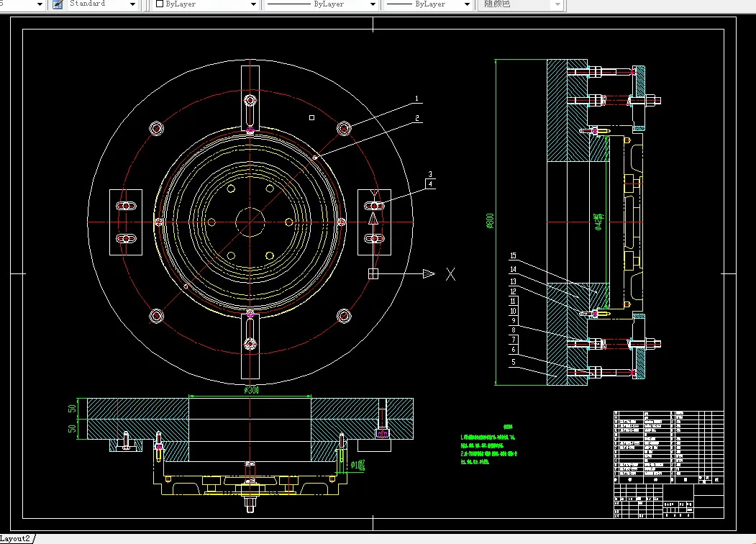Expand the Standard table style dropdown
Viewport: 756px width, 544px height.
tap(132, 4)
